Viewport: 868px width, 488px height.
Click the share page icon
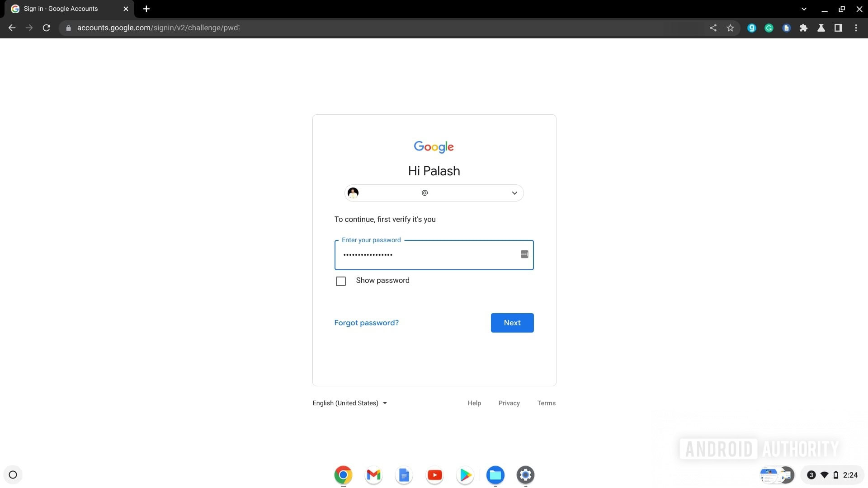(713, 28)
